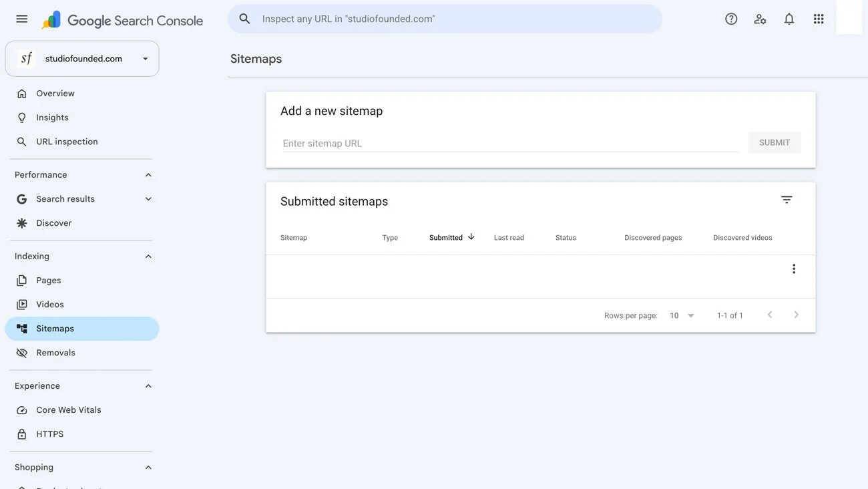Click the '1-1 of 1' pagination text

pyautogui.click(x=730, y=315)
